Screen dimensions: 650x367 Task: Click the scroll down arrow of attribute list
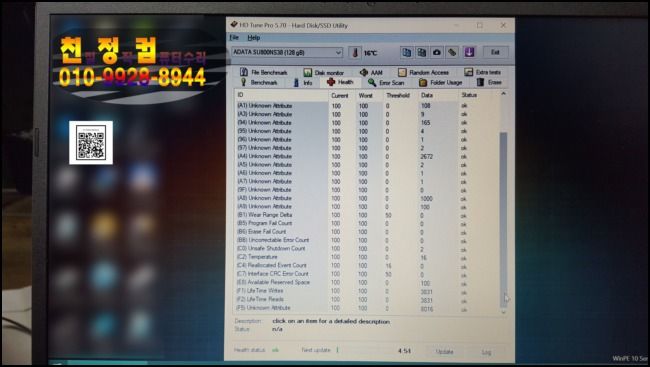pos(504,311)
